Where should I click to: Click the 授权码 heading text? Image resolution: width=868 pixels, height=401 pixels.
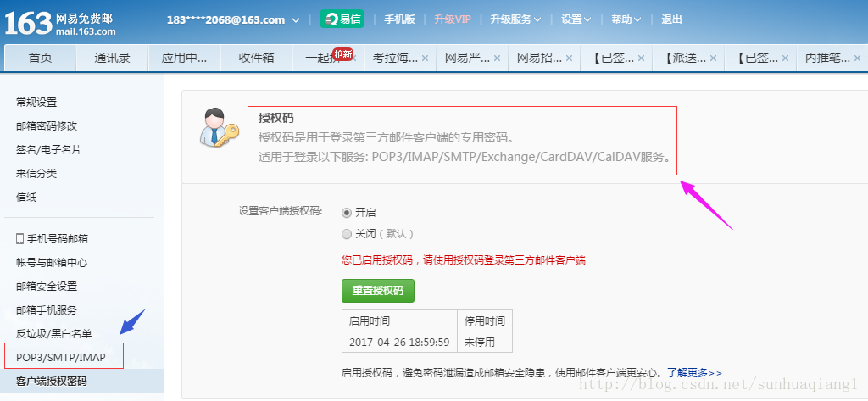tap(275, 119)
